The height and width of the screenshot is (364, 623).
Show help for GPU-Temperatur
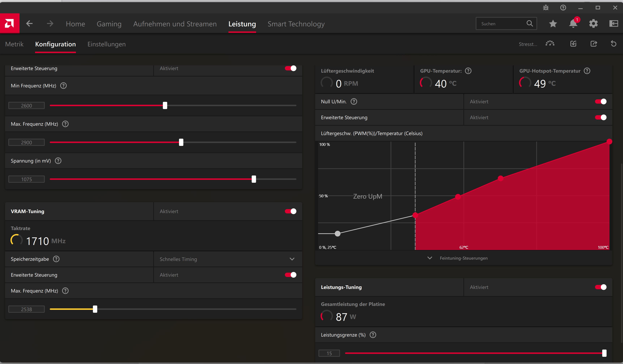tap(468, 71)
